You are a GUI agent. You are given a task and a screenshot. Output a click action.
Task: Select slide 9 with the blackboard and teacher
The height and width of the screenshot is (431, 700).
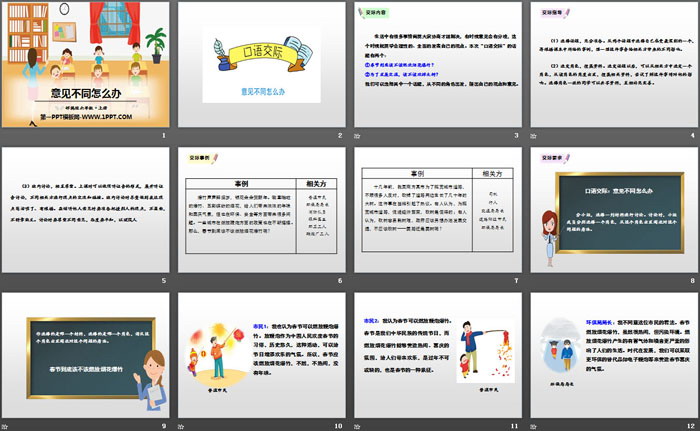(86, 355)
